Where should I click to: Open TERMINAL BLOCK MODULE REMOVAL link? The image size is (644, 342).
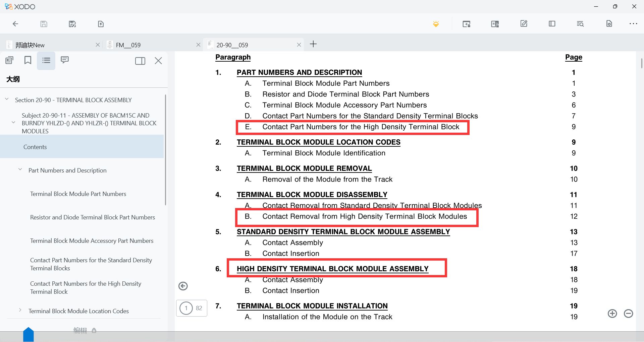click(304, 168)
